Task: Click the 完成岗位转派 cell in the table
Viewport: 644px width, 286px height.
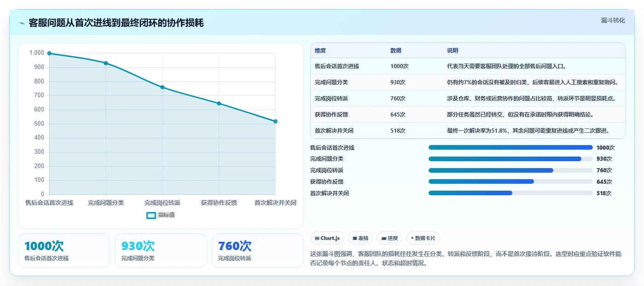Action: 331,99
